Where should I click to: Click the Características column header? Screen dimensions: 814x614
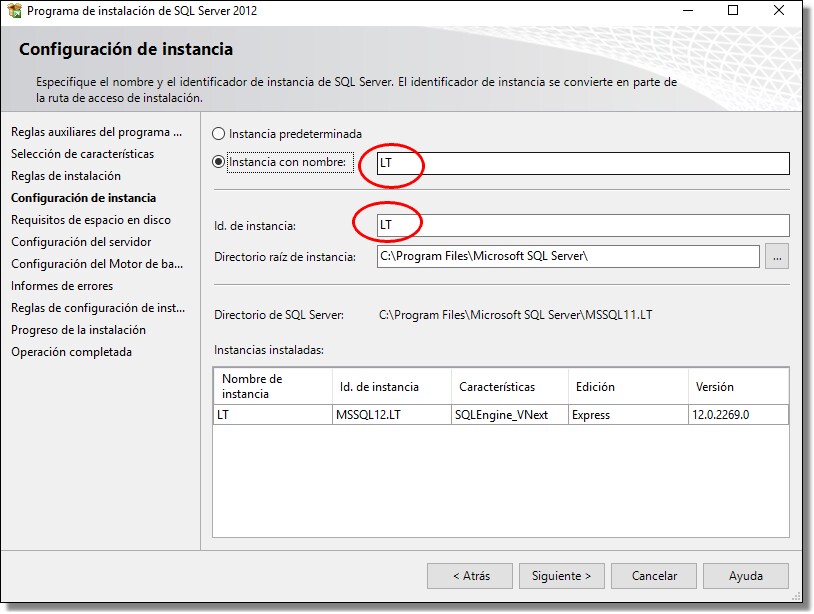[x=510, y=387]
